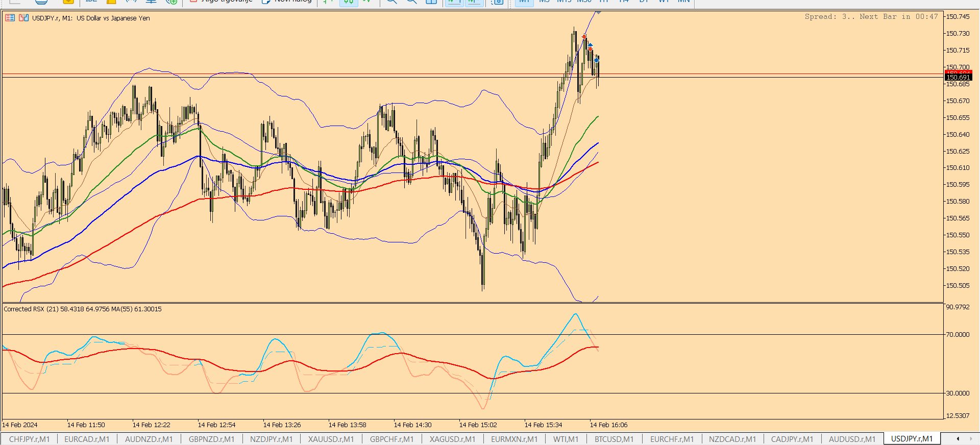Viewport: 980px width, 445px height.
Task: Open the AUDNZD.r,M1 chart tab
Action: [x=149, y=439]
